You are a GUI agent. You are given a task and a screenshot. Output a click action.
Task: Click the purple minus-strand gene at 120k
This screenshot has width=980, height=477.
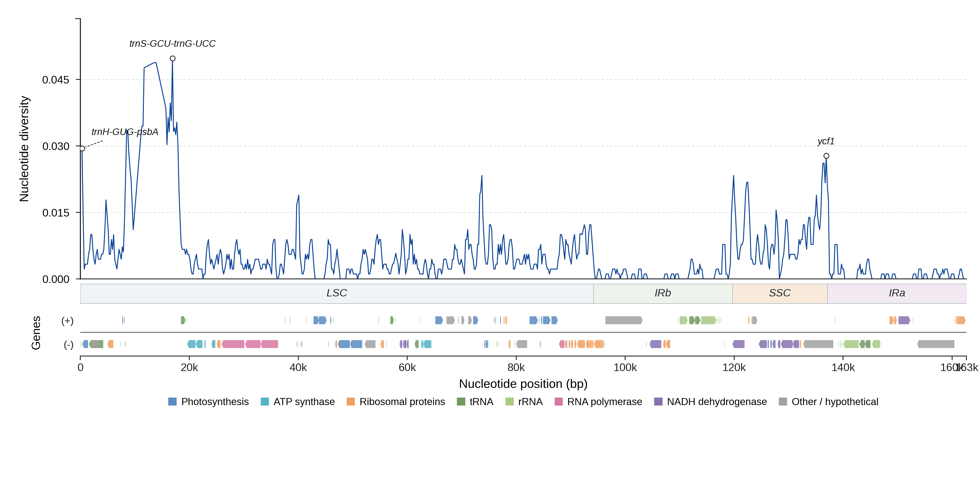tap(739, 344)
